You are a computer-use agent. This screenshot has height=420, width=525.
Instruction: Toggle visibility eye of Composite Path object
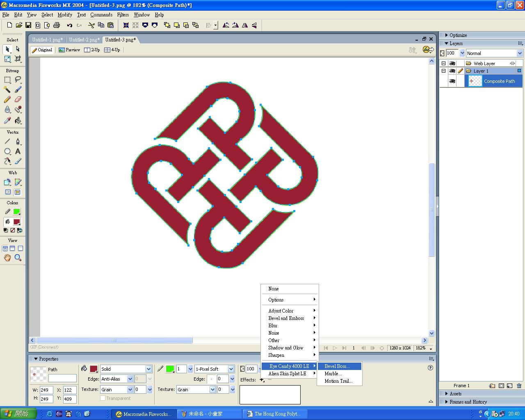452,81
